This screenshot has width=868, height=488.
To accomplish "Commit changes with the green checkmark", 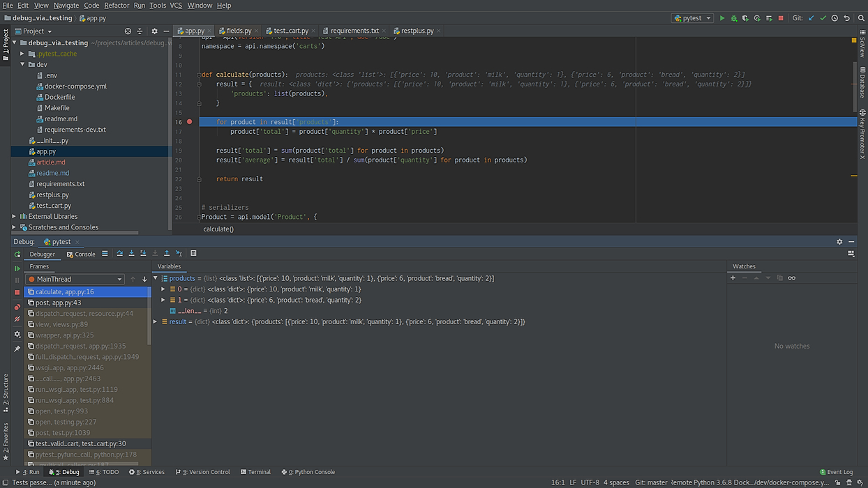I will [x=823, y=18].
